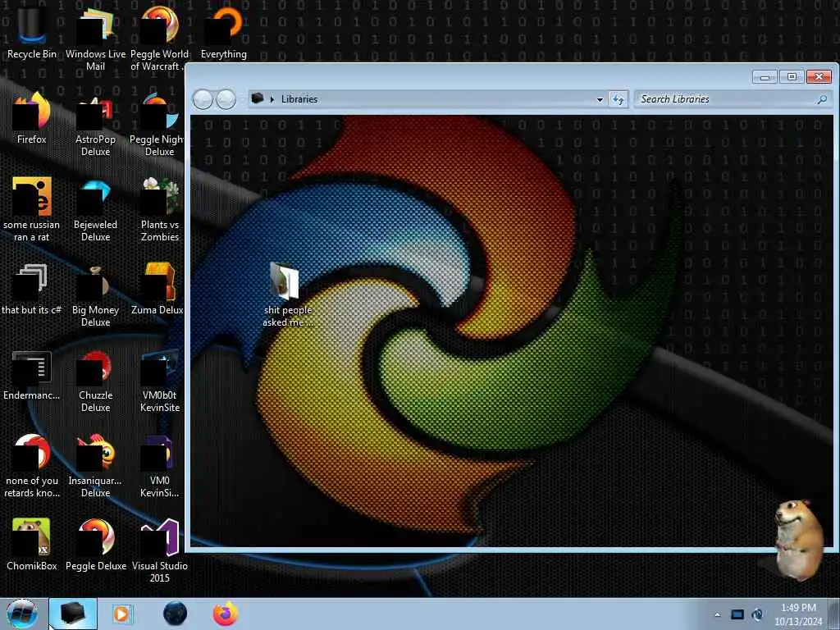This screenshot has height=630, width=840.
Task: Select the Firefox desktop shortcut
Action: 32,118
